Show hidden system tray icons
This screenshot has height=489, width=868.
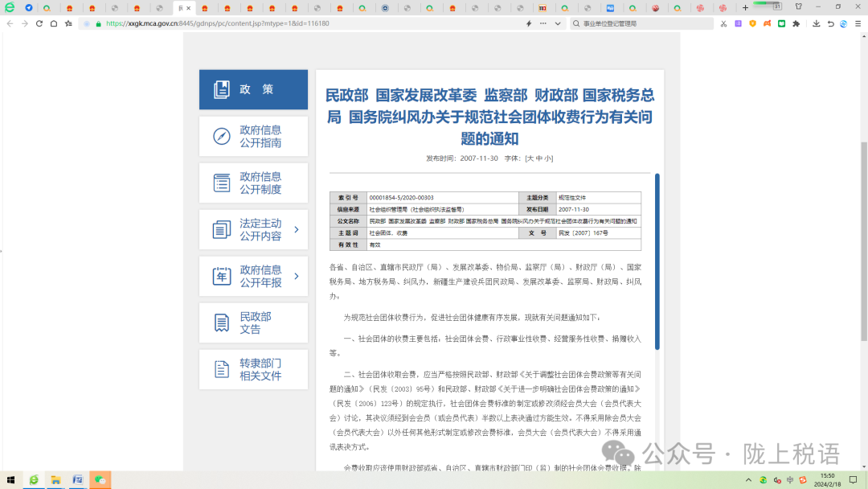[748, 480]
